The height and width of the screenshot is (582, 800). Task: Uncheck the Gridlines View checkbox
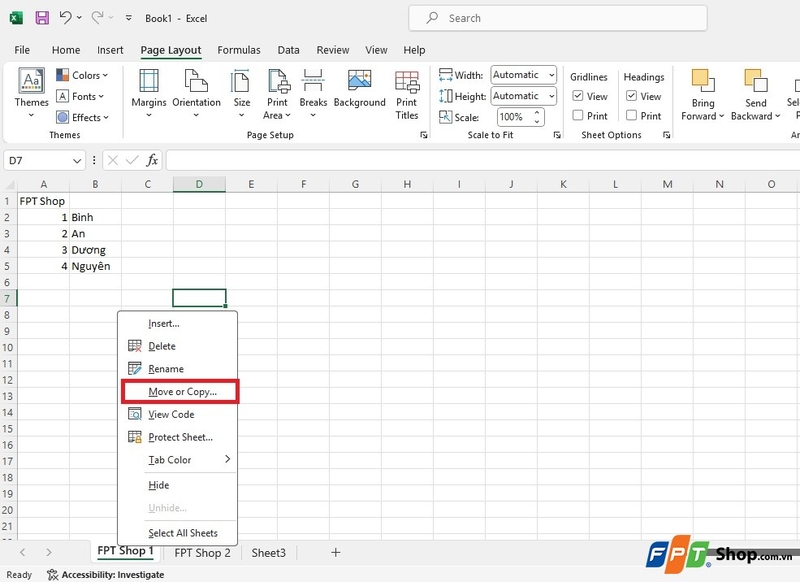pyautogui.click(x=578, y=96)
